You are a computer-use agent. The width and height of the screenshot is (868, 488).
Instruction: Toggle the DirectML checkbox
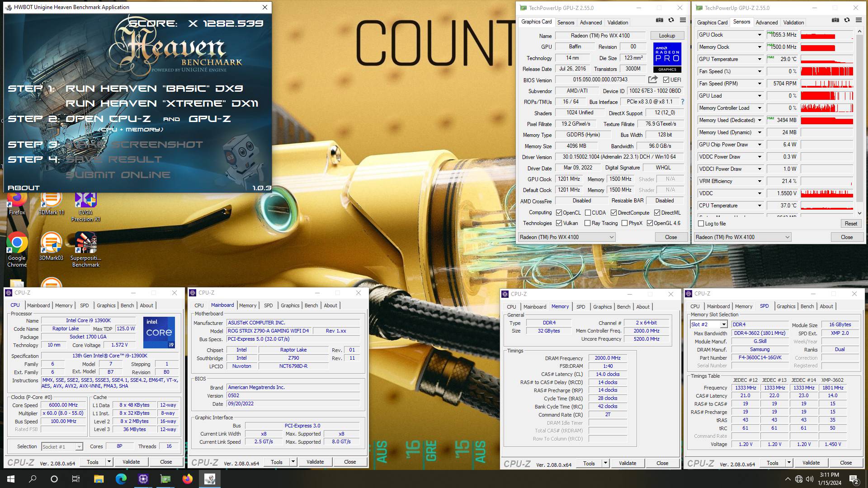point(657,213)
